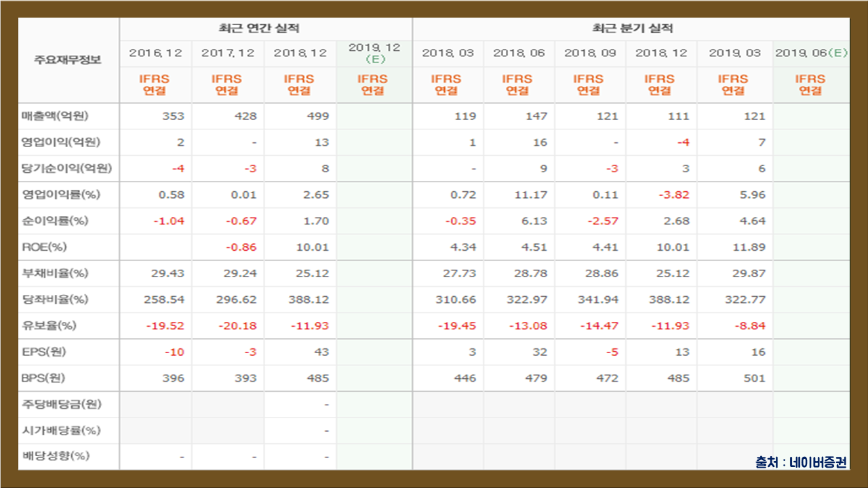The height and width of the screenshot is (488, 868).
Task: Click the 순이익률(%) row label
Action: coord(54,221)
